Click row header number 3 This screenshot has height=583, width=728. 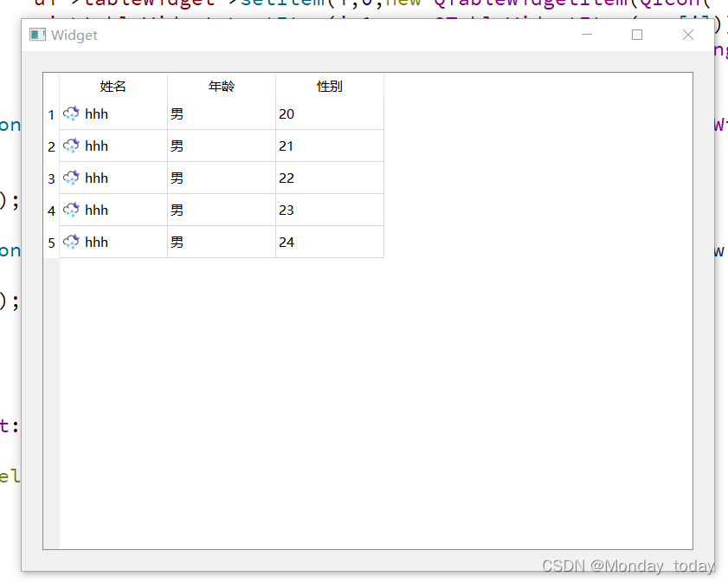pyautogui.click(x=51, y=178)
